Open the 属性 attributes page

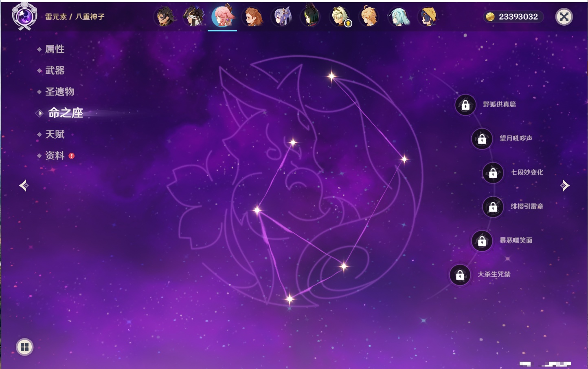click(x=55, y=49)
